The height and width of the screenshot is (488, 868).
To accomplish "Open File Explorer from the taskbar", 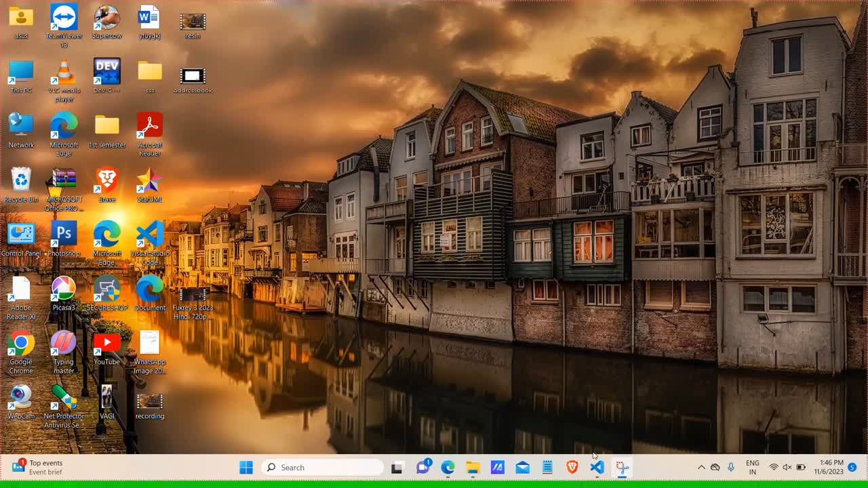I will (x=473, y=468).
